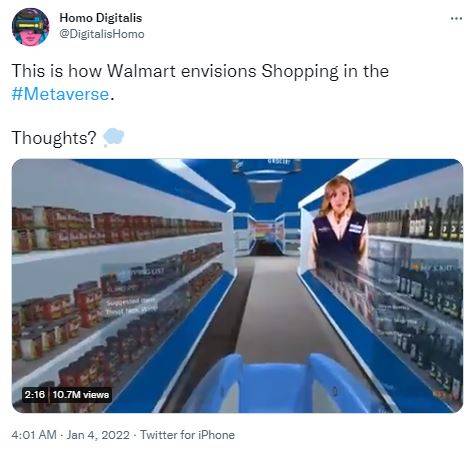Click the 2:16 video duration badge
The width and height of the screenshot is (476, 454).
[x=35, y=395]
